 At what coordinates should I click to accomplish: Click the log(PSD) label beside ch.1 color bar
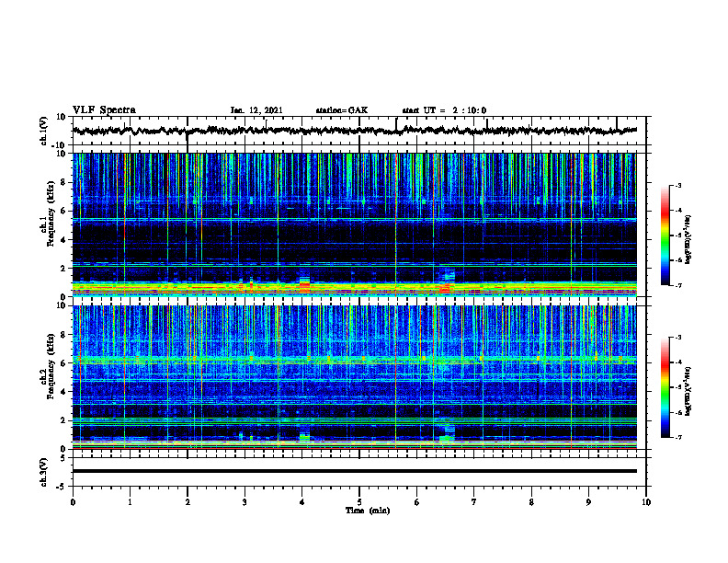[688, 239]
